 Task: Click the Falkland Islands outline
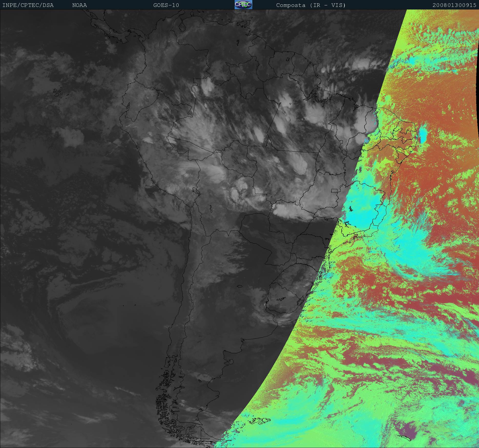[260, 421]
